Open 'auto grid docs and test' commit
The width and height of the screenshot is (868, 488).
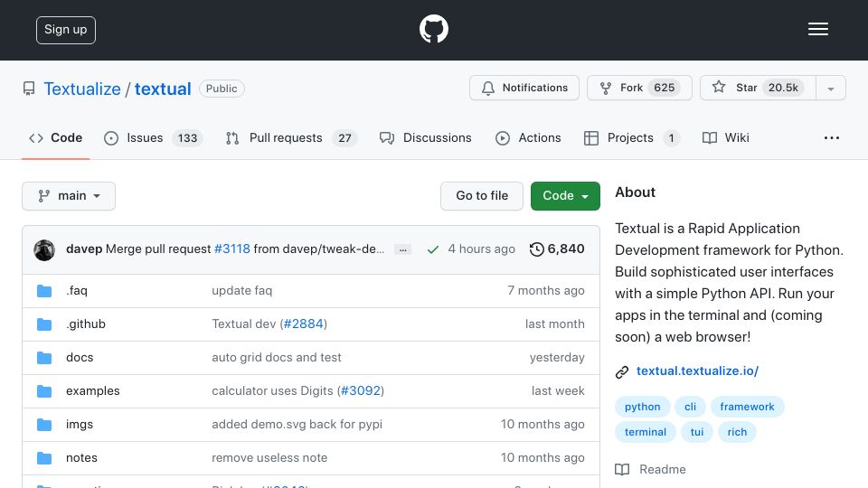(277, 358)
